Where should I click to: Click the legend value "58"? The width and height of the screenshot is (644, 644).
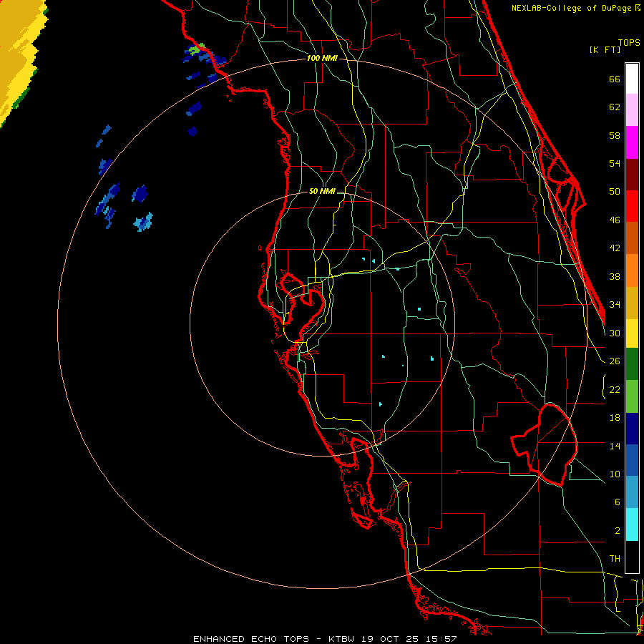pyautogui.click(x=615, y=135)
